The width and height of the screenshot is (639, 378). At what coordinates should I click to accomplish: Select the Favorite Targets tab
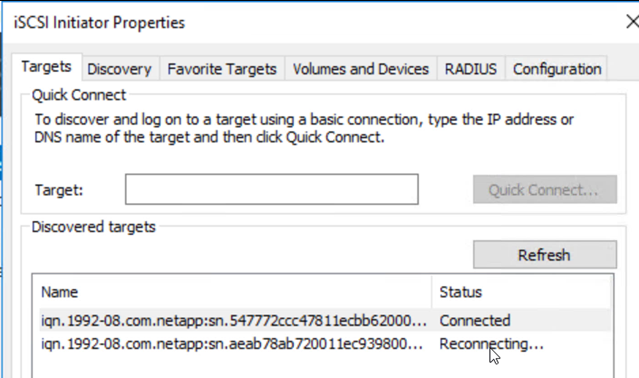point(222,69)
